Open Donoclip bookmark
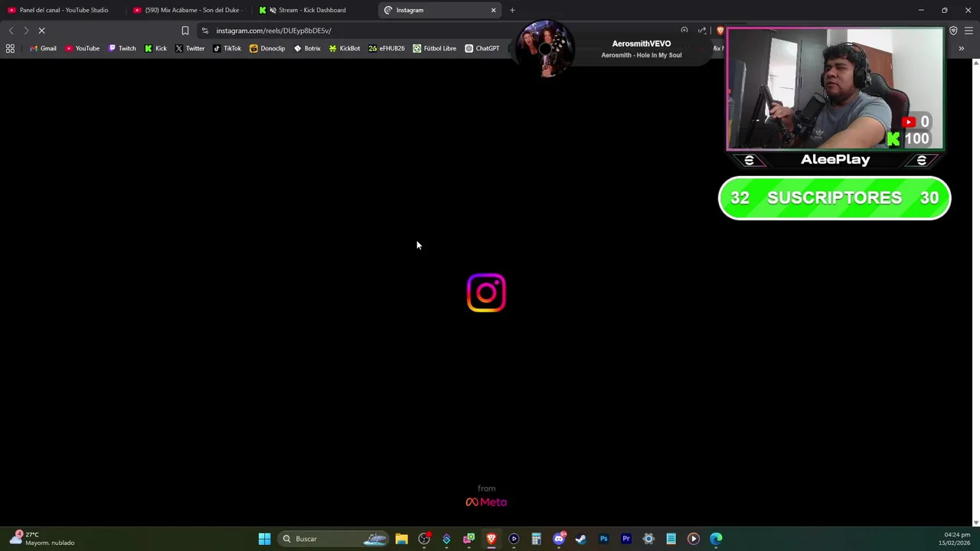 (267, 48)
